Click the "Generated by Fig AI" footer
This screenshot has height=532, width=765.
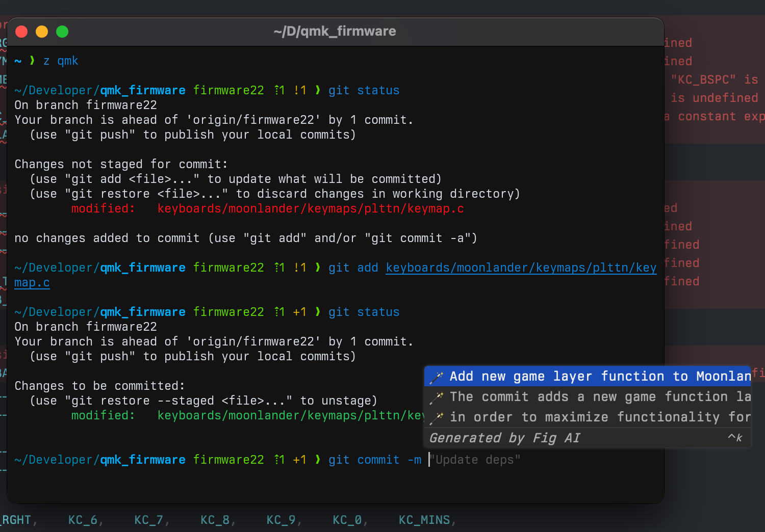[505, 438]
